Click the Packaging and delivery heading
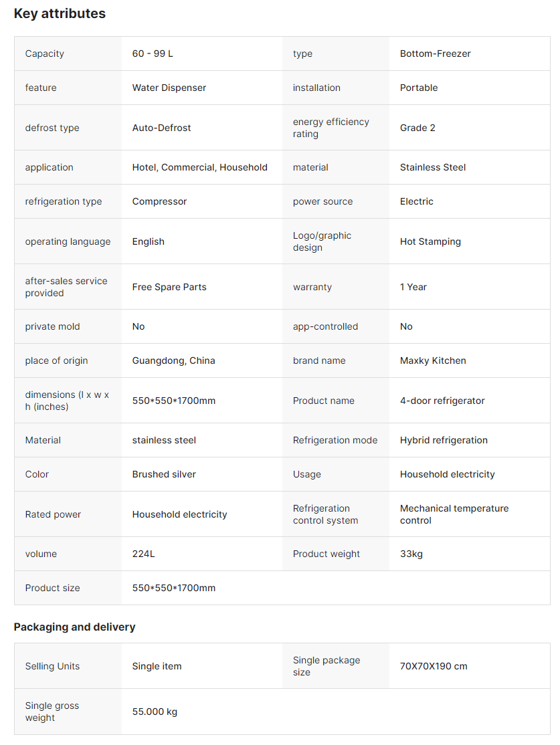Viewport: 560px width, 745px height. (74, 627)
